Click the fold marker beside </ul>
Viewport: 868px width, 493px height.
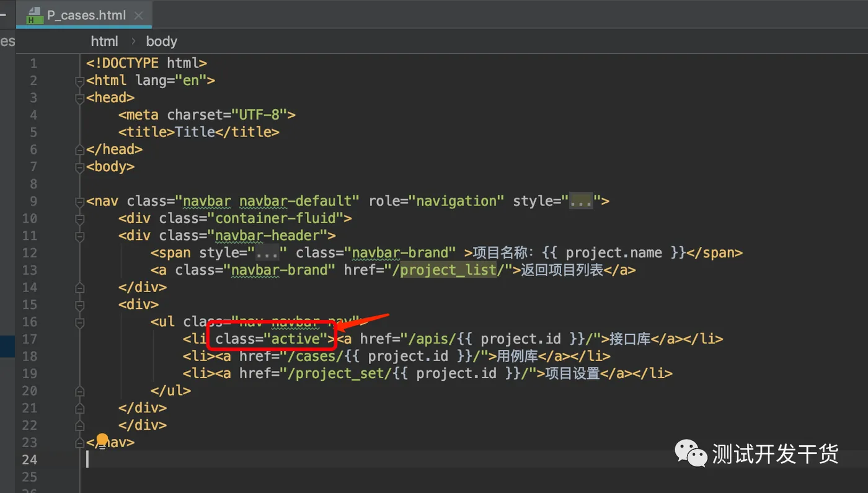point(79,391)
